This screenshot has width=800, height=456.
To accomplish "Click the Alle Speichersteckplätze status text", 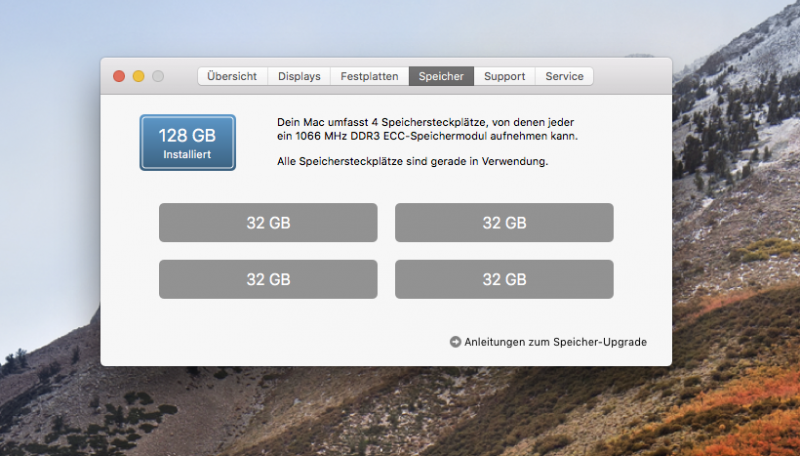I will pyautogui.click(x=412, y=161).
